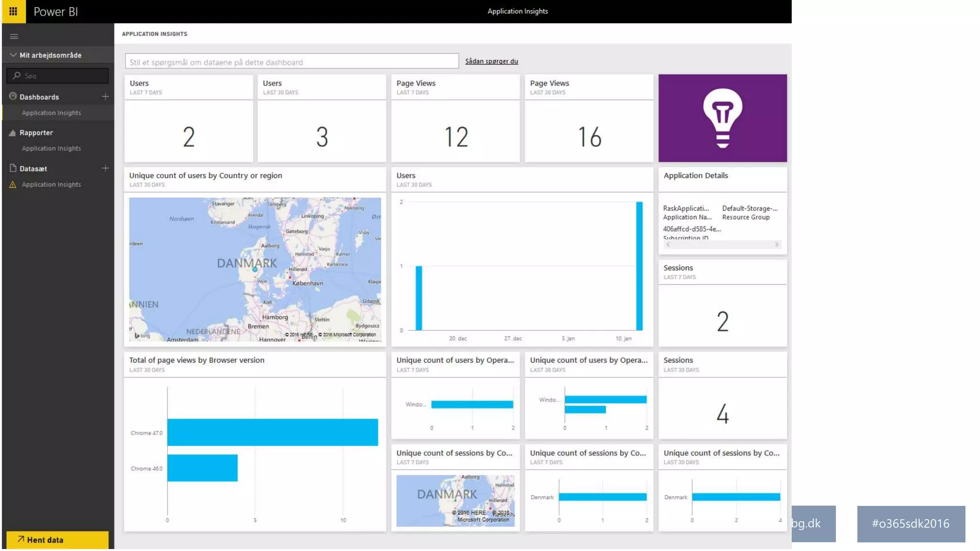This screenshot has height=551, width=980.
Task: Click the Application Details tile title
Action: click(696, 176)
